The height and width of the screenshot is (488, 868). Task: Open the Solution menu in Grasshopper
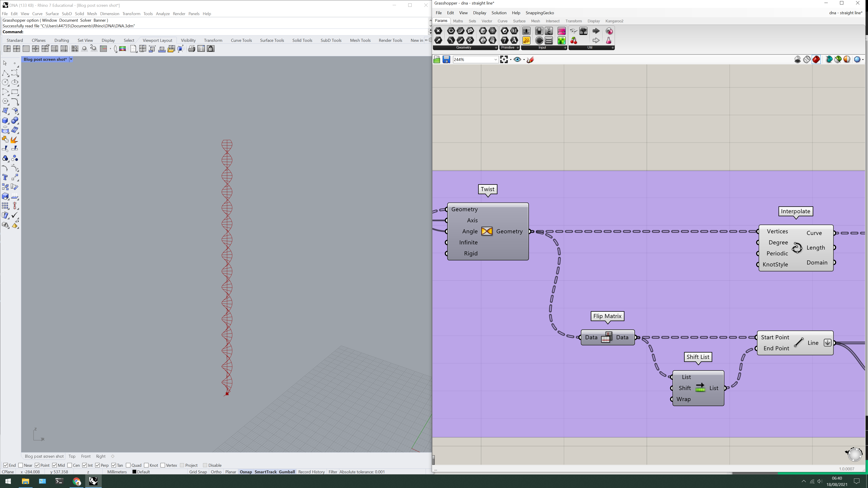pos(499,13)
